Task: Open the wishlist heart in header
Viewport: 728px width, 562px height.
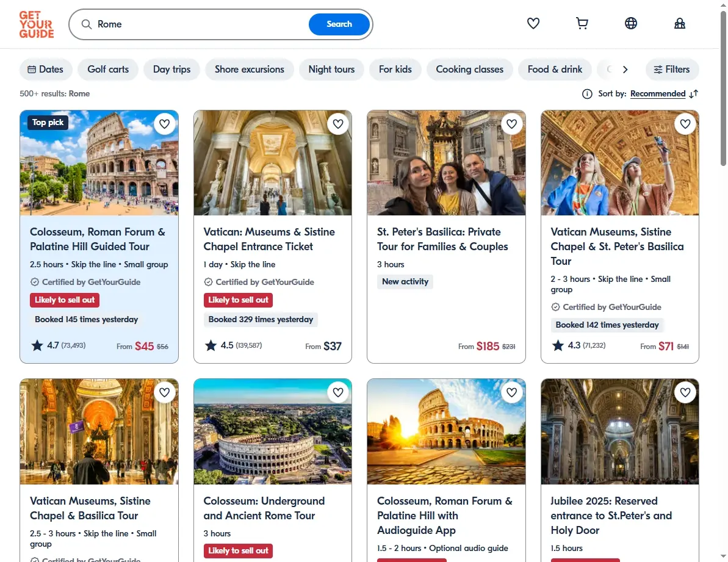Action: 533,23
